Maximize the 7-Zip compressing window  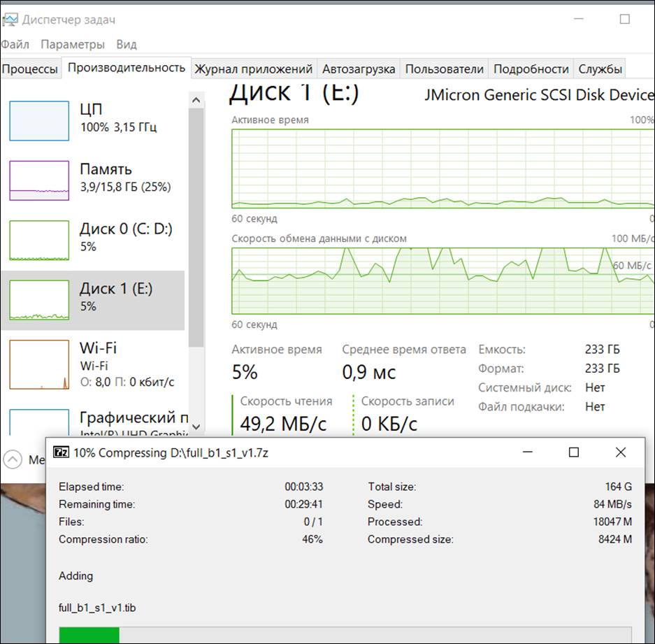point(574,452)
